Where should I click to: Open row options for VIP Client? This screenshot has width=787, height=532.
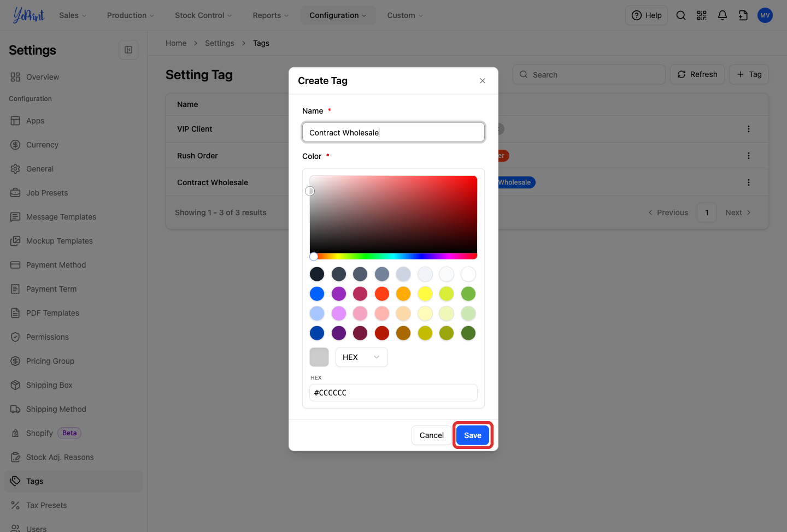(x=749, y=129)
